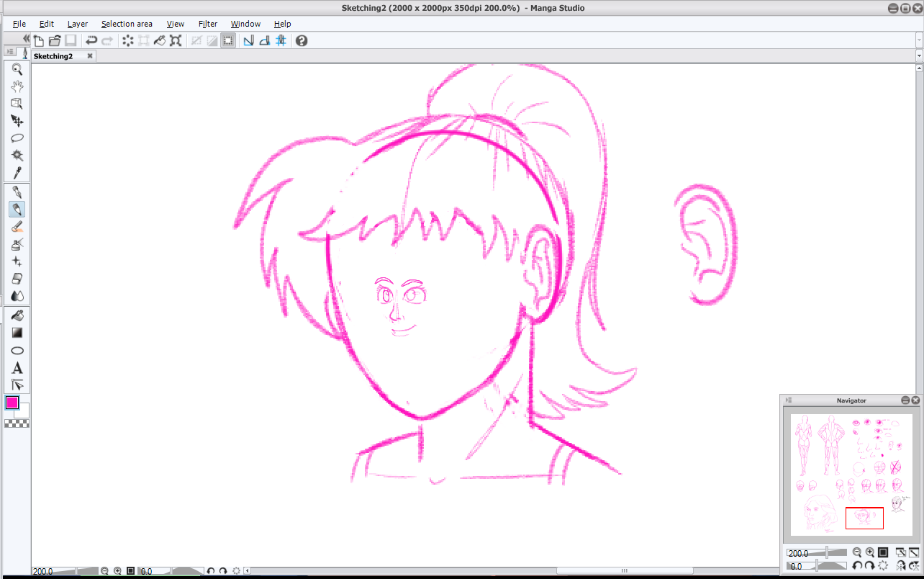
Task: Open the Help question mark icon
Action: pos(302,41)
